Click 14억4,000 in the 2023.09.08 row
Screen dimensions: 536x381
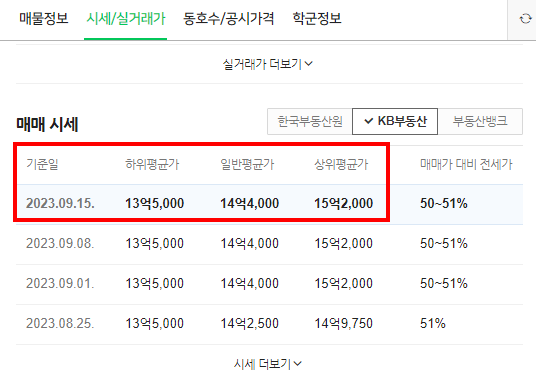click(x=250, y=243)
